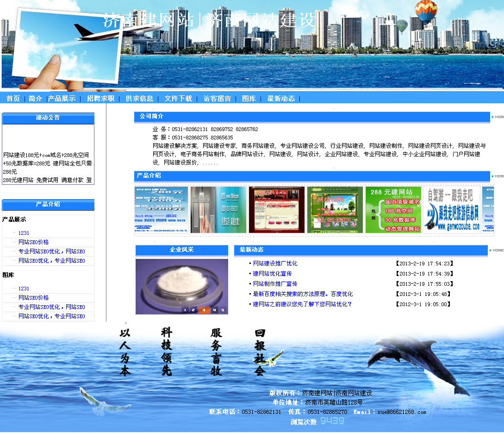The width and height of the screenshot is (504, 433).
Task: Select slide 4 in the 企业风采 slideshow
Action: click(214, 310)
